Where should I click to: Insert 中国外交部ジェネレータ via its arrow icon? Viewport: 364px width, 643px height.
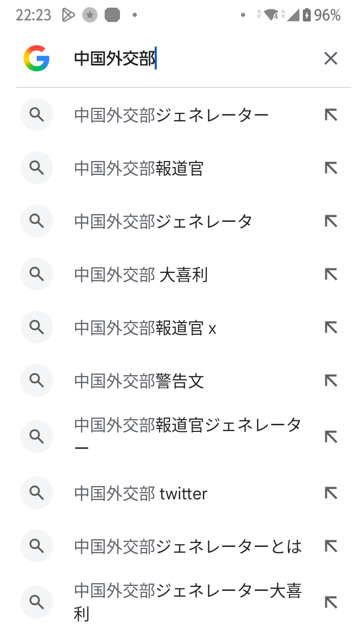click(x=331, y=221)
